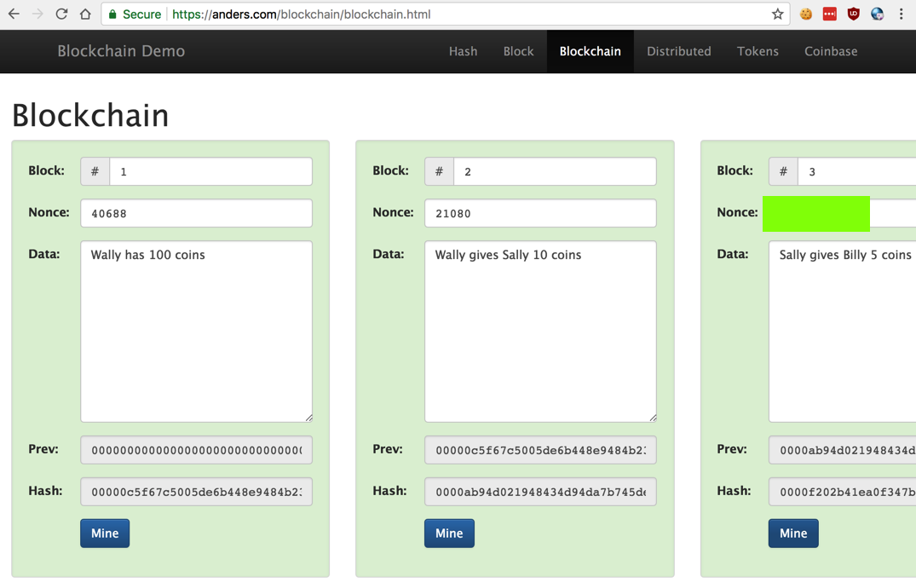Click block 2 Hash field starting 0000ab94
The width and height of the screenshot is (916, 588).
pos(540,492)
